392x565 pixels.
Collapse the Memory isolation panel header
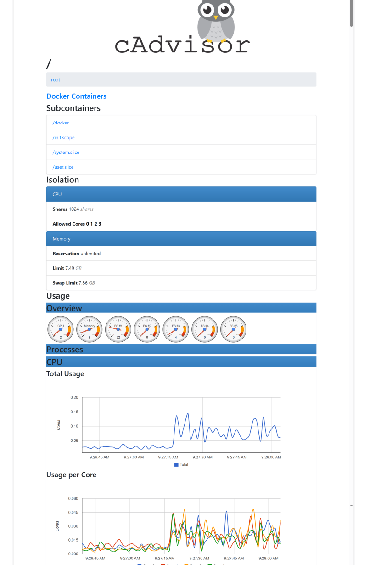(x=181, y=239)
